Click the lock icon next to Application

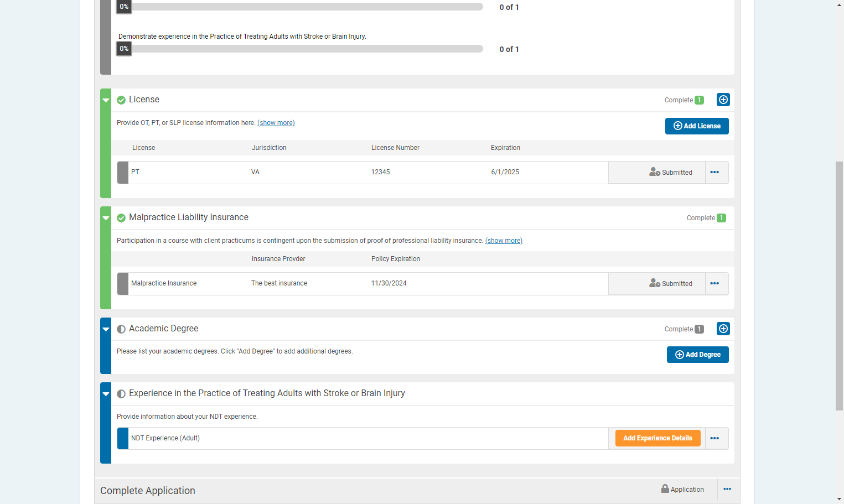click(x=665, y=489)
